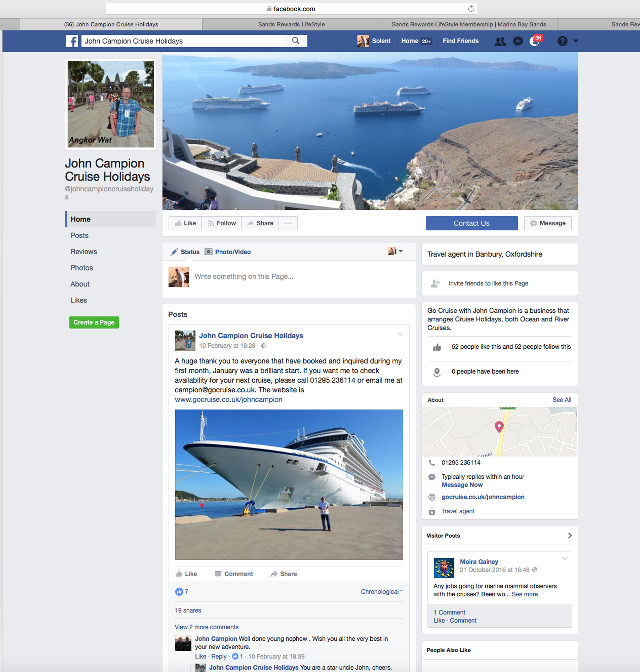Open gocruise.co.uk/johncampion link in About
The image size is (640, 672).
483,497
